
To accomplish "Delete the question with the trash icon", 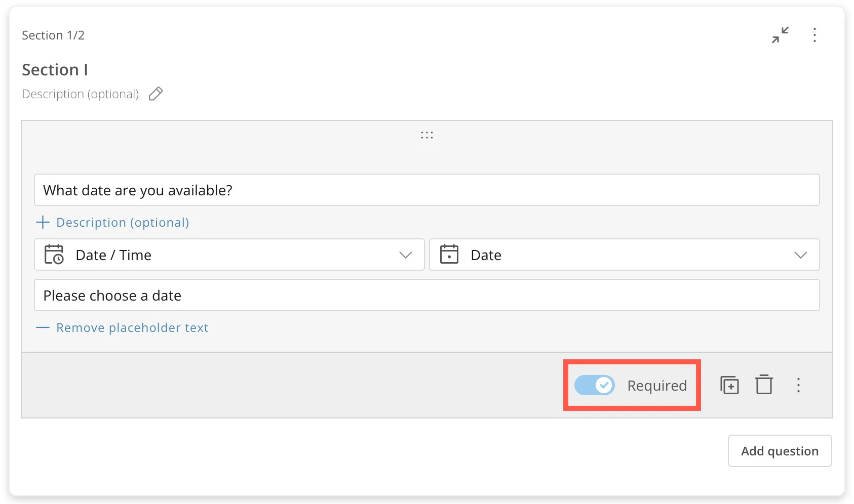I will tap(764, 385).
